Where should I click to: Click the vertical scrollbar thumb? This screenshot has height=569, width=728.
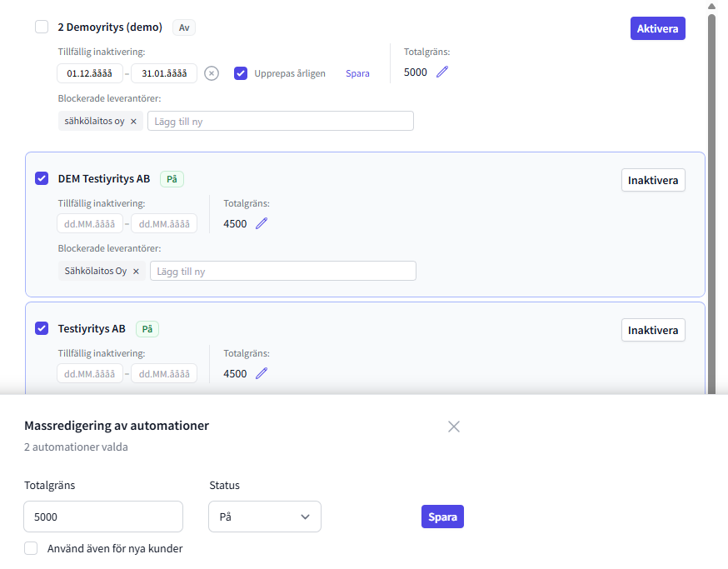point(711,204)
